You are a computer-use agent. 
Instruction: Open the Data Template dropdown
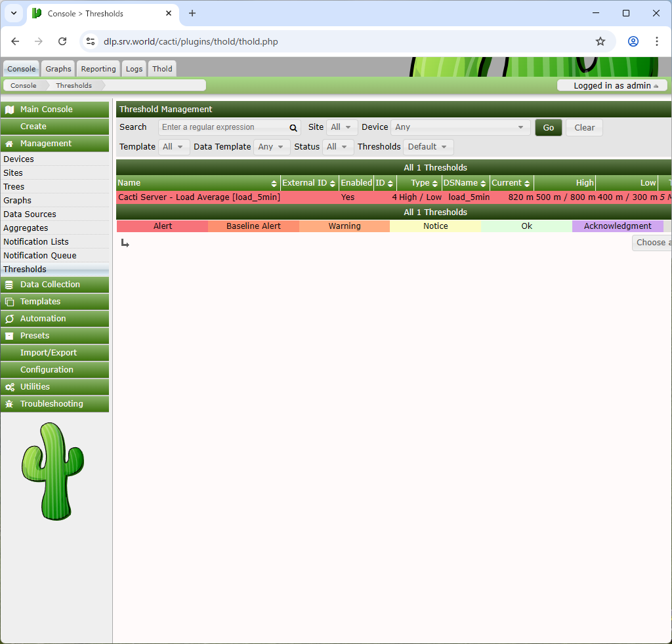point(271,147)
